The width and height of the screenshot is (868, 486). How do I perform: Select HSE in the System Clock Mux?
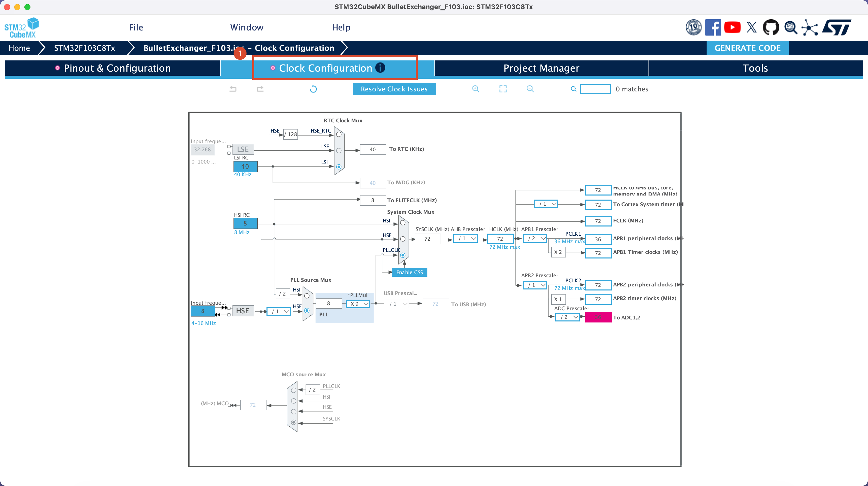click(403, 239)
